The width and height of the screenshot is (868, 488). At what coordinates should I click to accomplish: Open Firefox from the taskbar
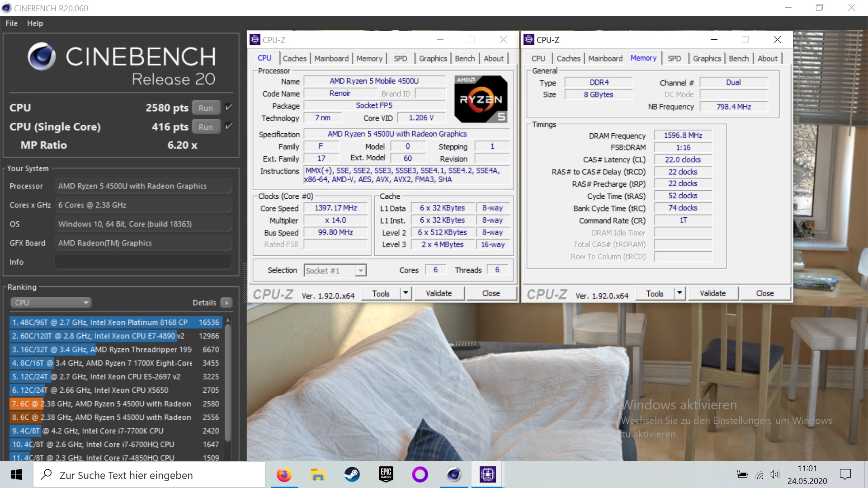[x=284, y=474]
